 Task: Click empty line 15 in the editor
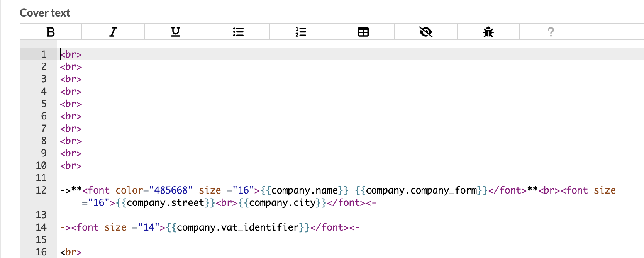[350, 239]
